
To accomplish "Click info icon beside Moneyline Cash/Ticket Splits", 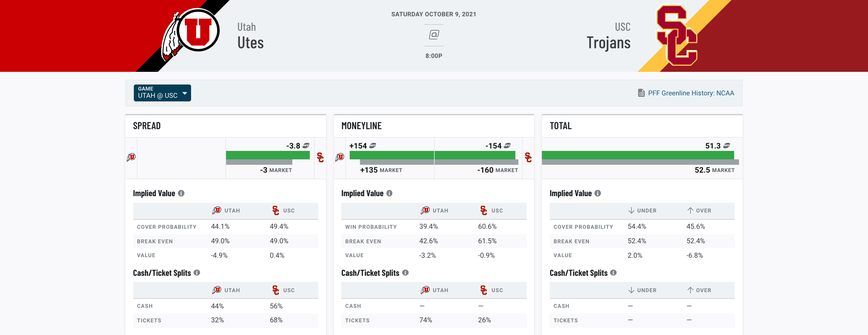I will coord(405,273).
